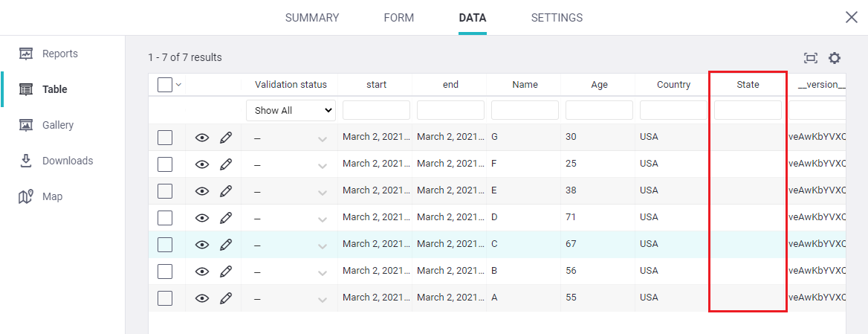This screenshot has width=868, height=334.
Task: Expand bulk selection chevron beside header checkbox
Action: tap(178, 85)
